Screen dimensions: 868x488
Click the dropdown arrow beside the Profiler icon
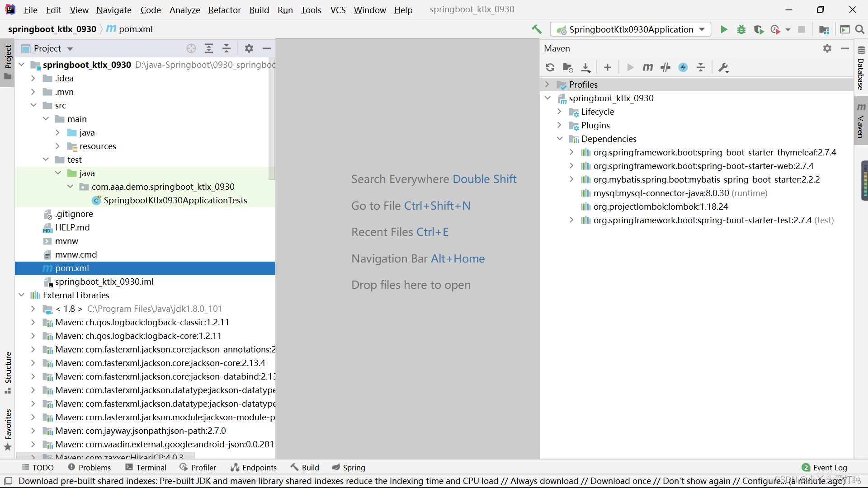pos(788,30)
